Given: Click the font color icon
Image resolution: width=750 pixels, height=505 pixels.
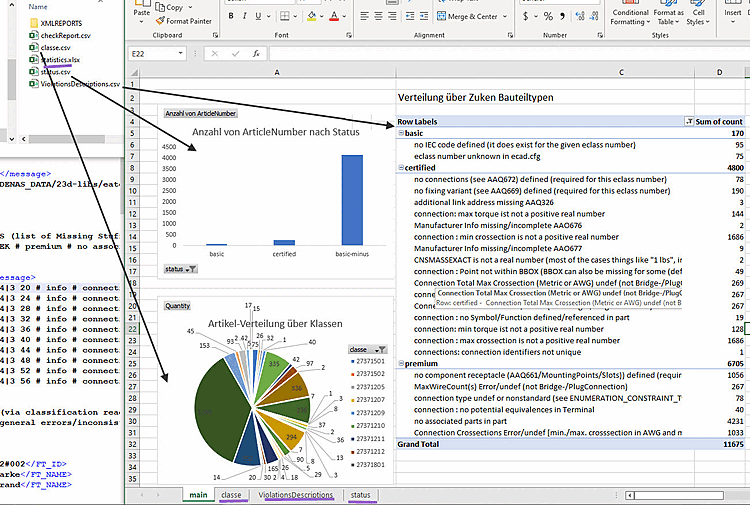Looking at the screenshot, I should (335, 16).
